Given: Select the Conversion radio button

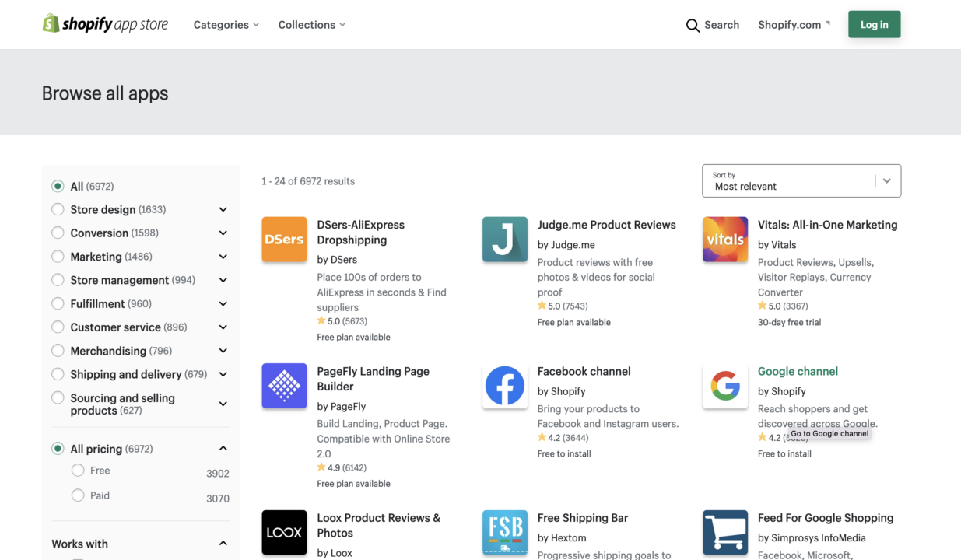Looking at the screenshot, I should [58, 233].
